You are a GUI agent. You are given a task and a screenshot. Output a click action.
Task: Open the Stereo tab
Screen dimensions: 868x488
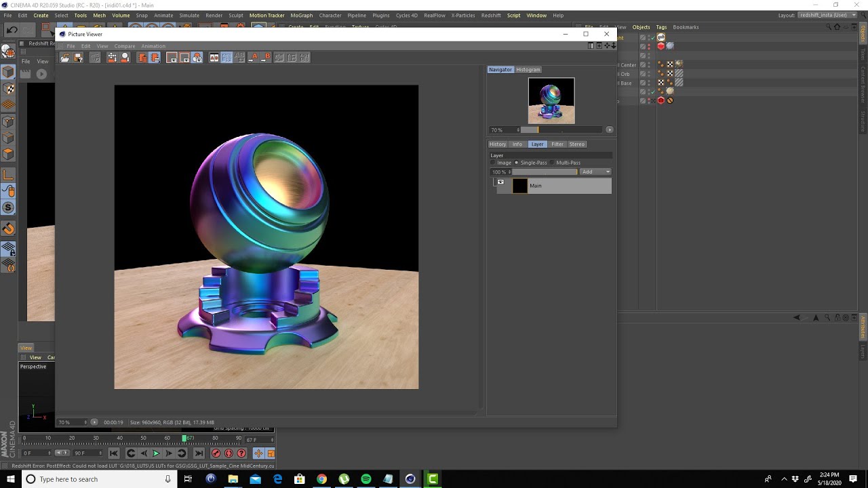click(577, 144)
